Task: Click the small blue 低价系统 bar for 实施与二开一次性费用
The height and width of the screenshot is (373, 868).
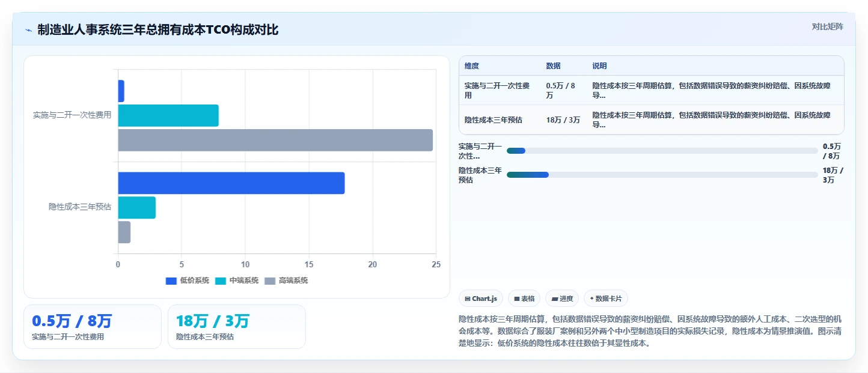Action: pyautogui.click(x=121, y=91)
